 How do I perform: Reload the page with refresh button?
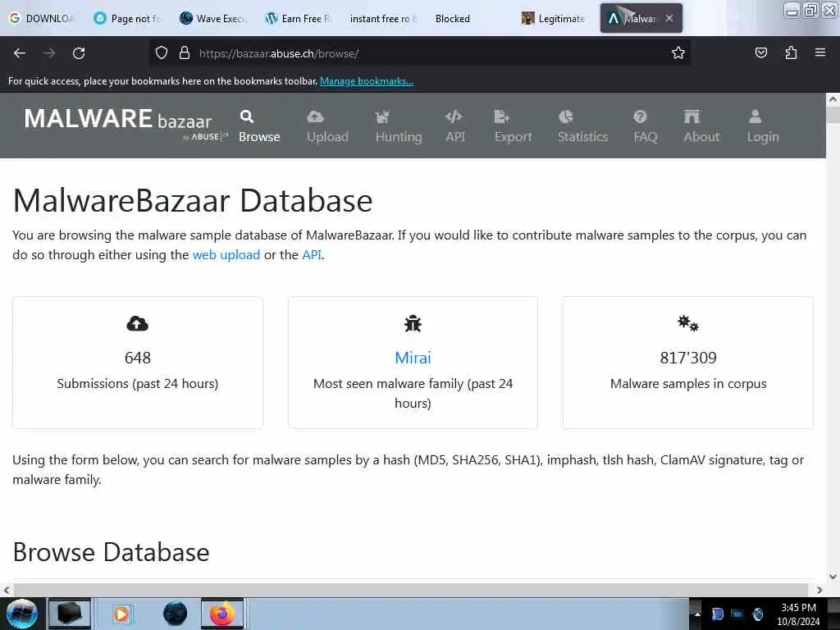click(x=79, y=53)
